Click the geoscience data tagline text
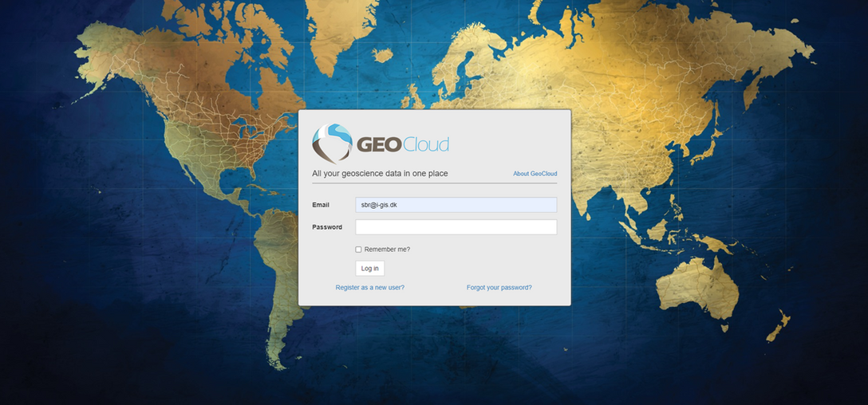The height and width of the screenshot is (405, 868). pos(380,174)
